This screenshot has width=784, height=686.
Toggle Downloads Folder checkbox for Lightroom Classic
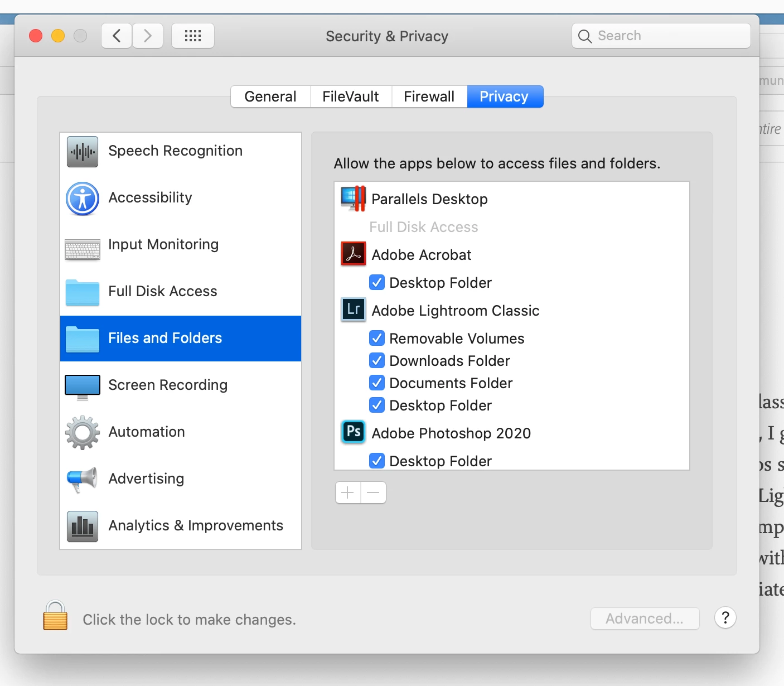click(377, 360)
